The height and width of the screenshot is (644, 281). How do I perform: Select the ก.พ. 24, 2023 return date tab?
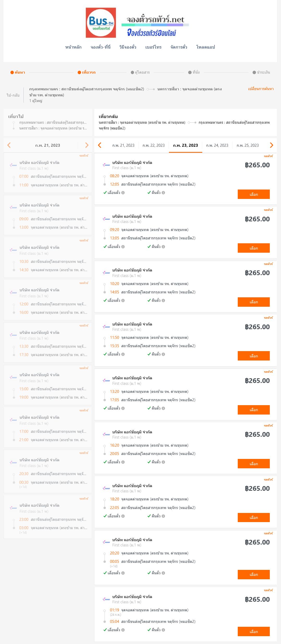click(x=217, y=145)
